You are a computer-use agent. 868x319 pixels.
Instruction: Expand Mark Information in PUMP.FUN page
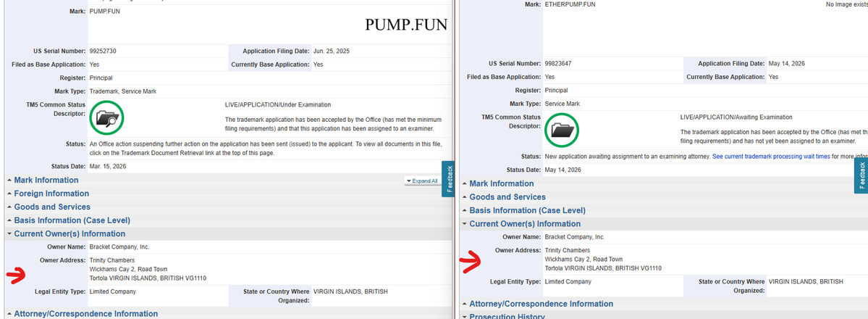[x=46, y=181]
